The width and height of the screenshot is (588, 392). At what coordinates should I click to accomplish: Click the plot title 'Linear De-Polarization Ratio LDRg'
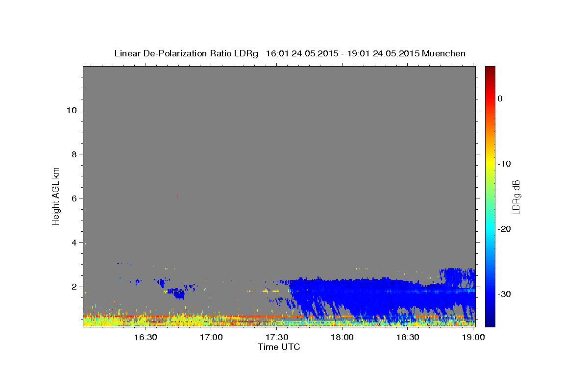click(186, 53)
